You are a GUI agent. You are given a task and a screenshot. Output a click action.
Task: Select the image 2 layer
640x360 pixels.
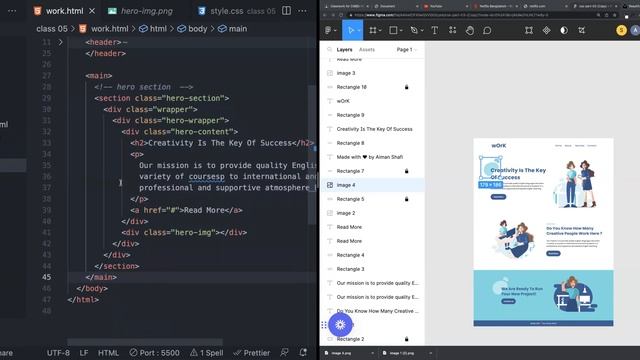(x=373, y=213)
